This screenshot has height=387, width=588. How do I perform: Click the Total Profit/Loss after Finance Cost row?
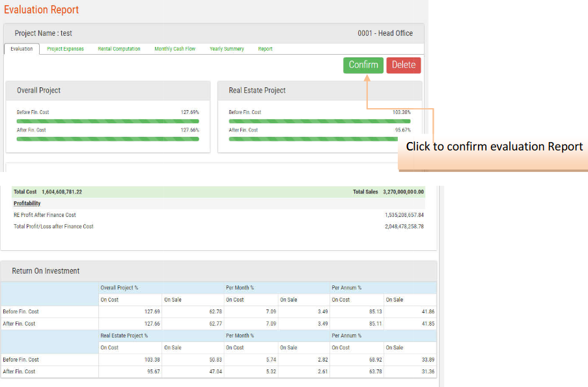click(x=53, y=227)
